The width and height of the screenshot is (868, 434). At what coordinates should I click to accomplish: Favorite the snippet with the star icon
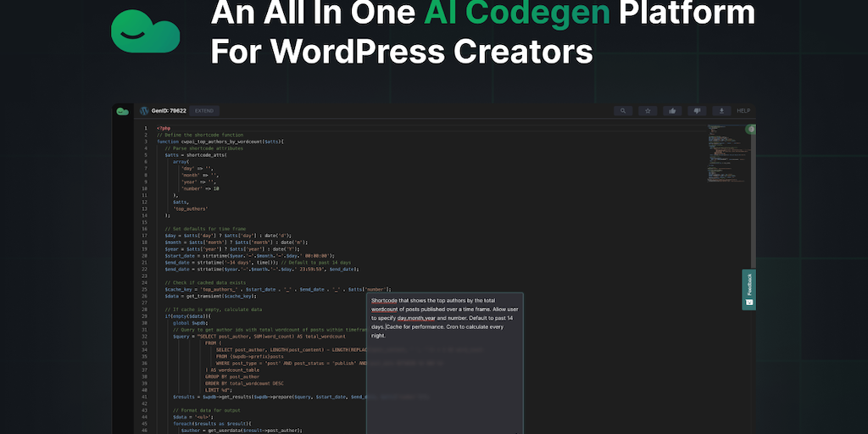[648, 111]
